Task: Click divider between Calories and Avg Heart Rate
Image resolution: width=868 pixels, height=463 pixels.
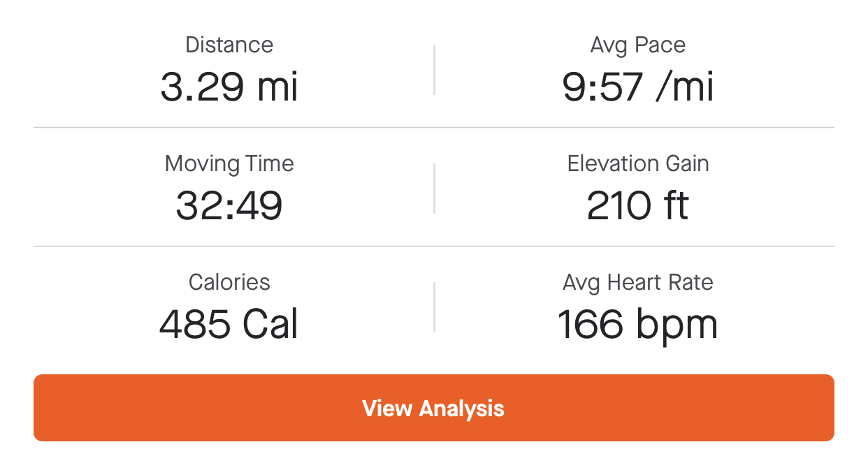Action: (x=434, y=307)
